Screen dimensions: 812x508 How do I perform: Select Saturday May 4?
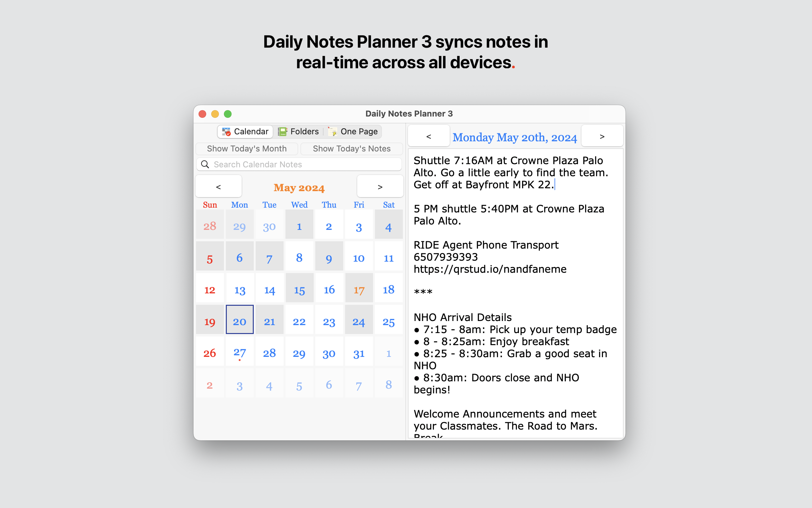[x=389, y=224]
